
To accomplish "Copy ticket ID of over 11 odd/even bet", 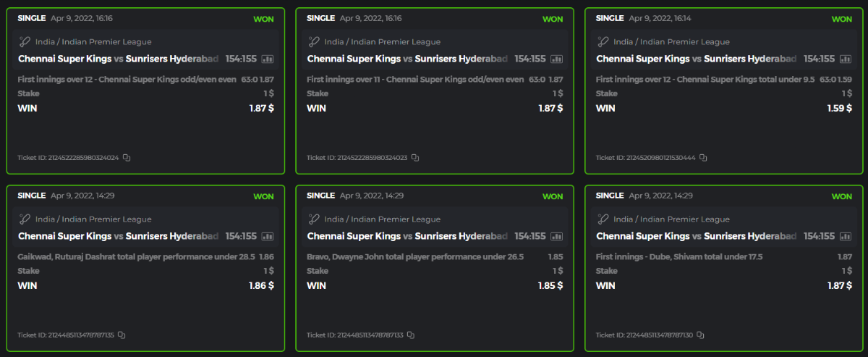I will [x=415, y=157].
